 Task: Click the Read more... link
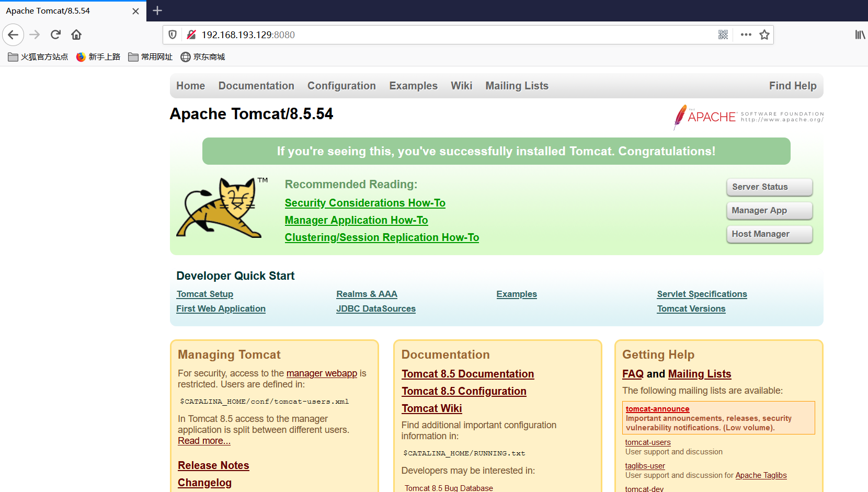pos(204,441)
